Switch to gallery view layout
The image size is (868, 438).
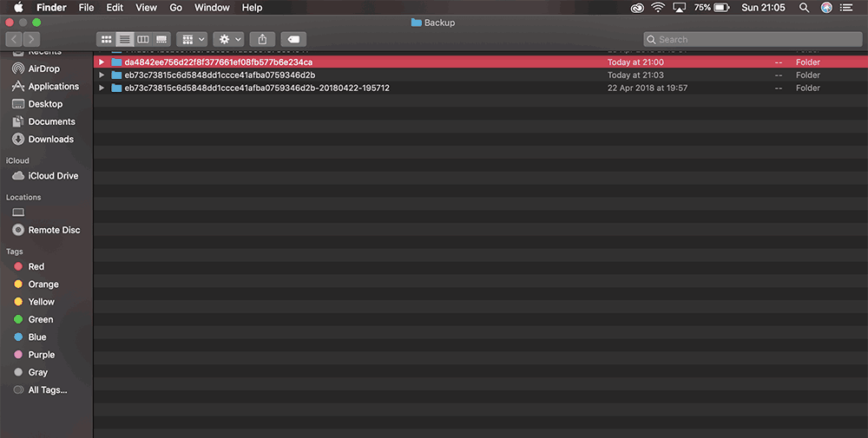161,39
